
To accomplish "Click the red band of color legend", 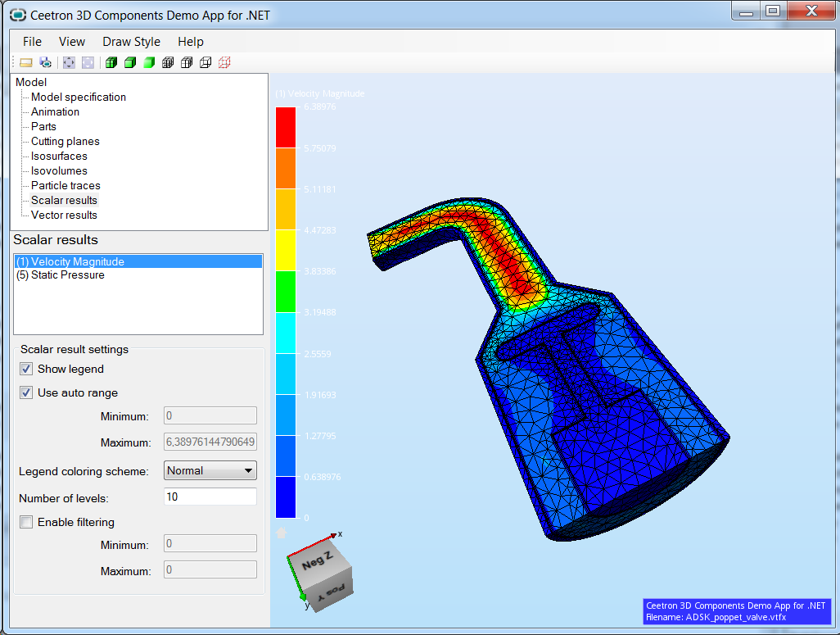I will coord(286,127).
